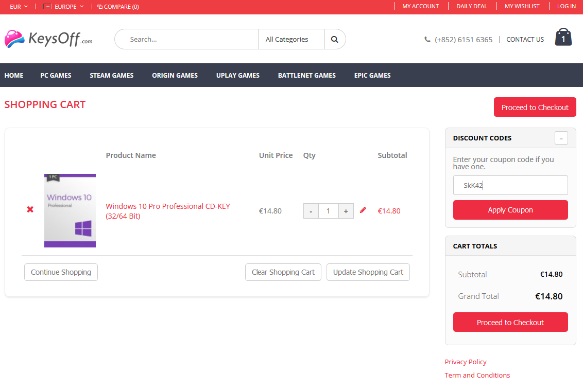Click the compare icon in top bar

click(x=99, y=7)
